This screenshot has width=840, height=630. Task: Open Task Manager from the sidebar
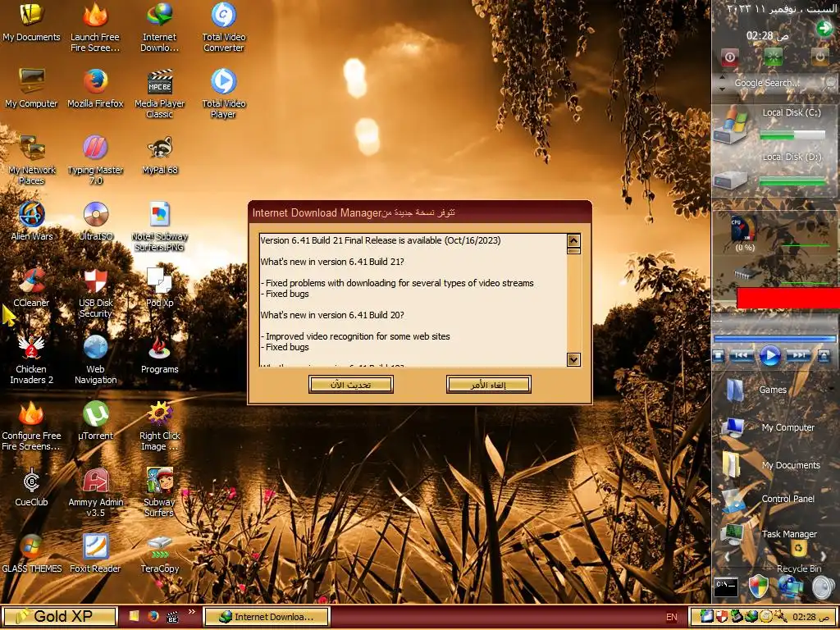(x=769, y=534)
